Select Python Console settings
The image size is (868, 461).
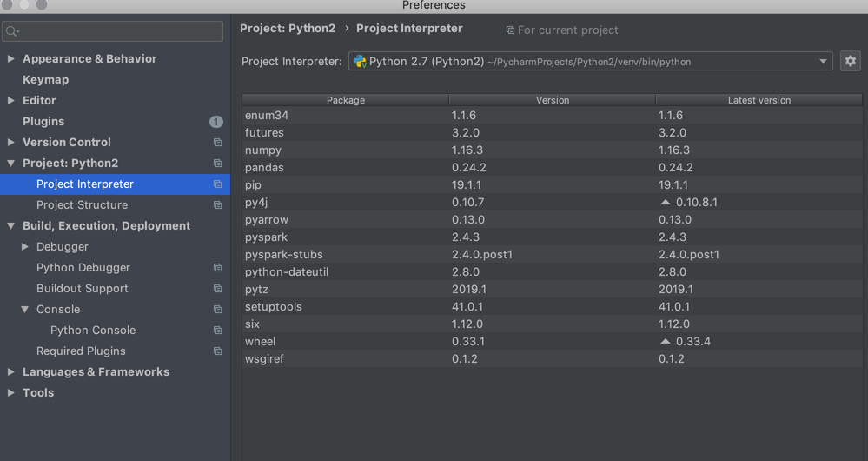point(93,331)
